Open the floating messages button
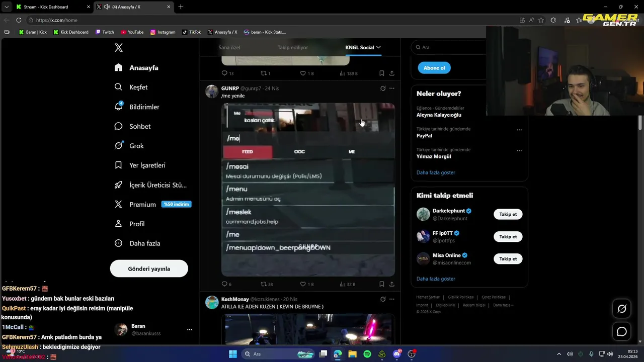The height and width of the screenshot is (362, 644). click(x=622, y=332)
